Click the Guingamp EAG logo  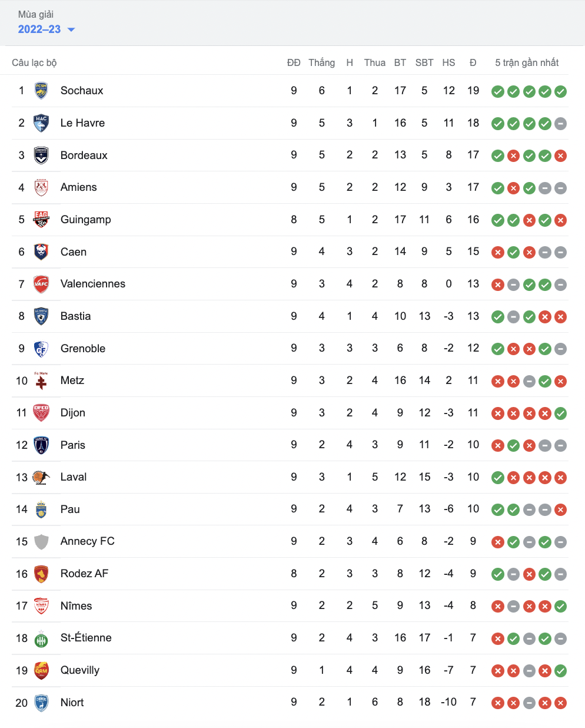point(41,220)
